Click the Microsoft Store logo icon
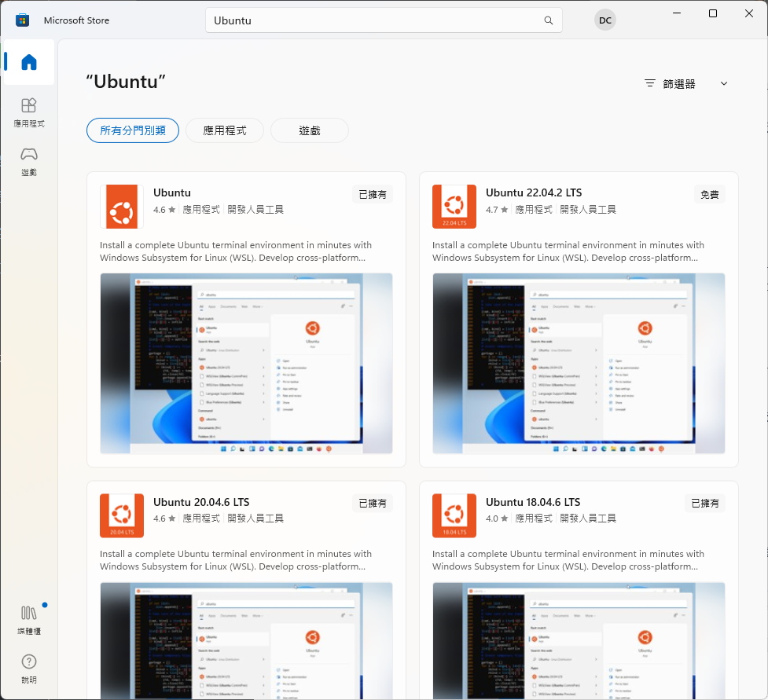The width and height of the screenshot is (768, 700). (x=23, y=20)
